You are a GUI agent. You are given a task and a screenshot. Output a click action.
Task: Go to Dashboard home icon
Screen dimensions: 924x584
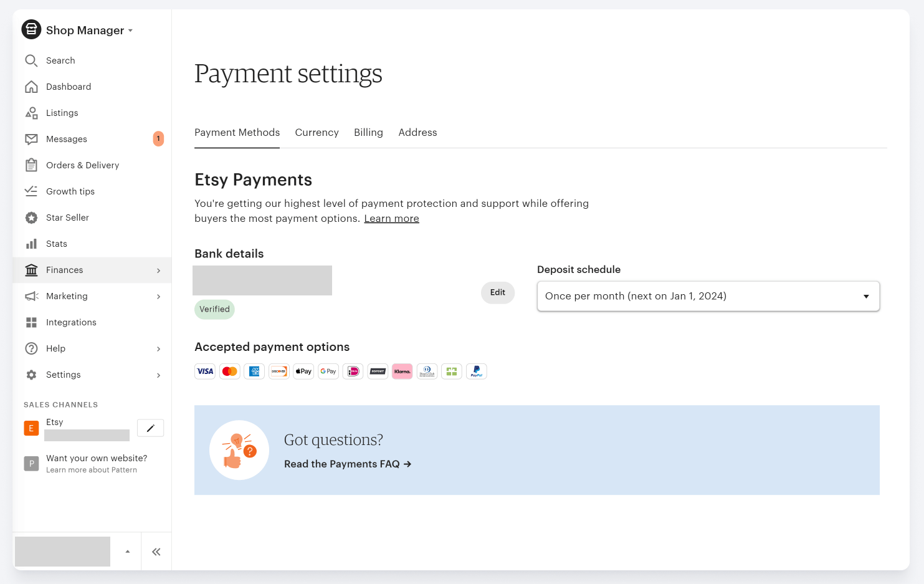(x=31, y=87)
